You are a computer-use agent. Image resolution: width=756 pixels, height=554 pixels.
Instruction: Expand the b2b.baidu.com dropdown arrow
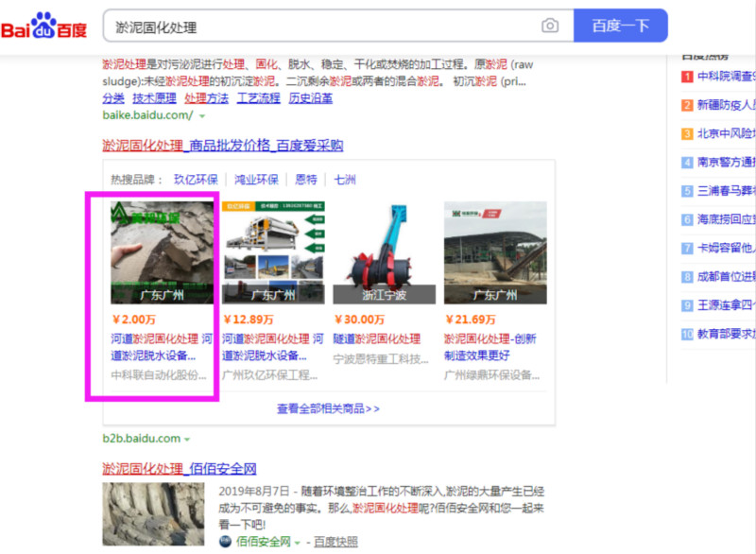(x=186, y=440)
